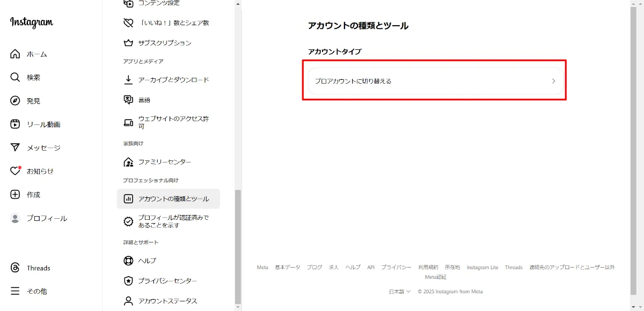Click the Threads icon in sidebar
Screen dimensions: 644x311
pos(15,268)
